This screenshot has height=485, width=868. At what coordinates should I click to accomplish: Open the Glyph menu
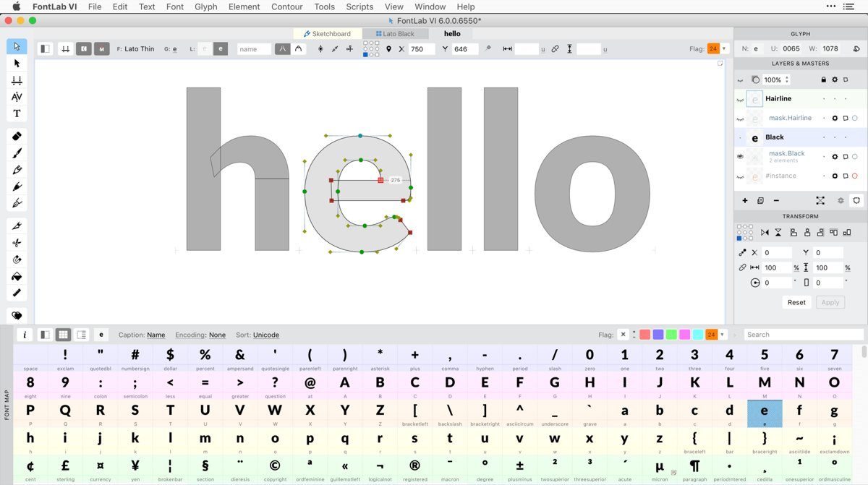(x=206, y=7)
